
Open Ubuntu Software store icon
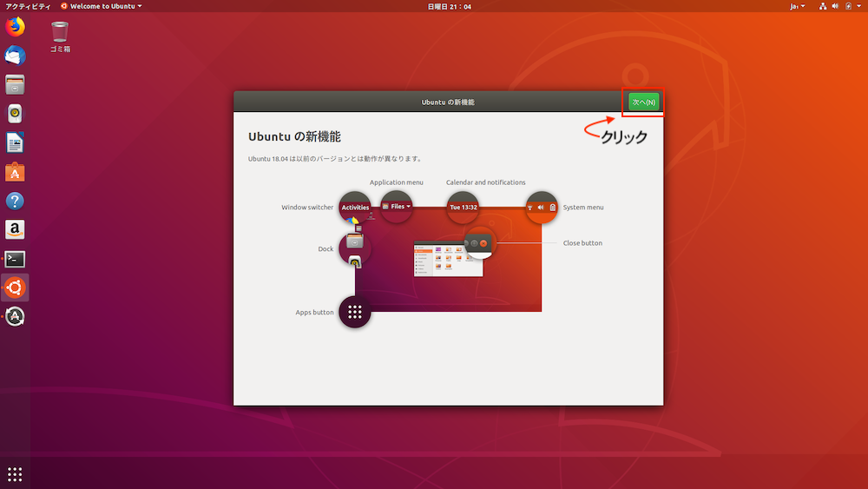tap(15, 172)
